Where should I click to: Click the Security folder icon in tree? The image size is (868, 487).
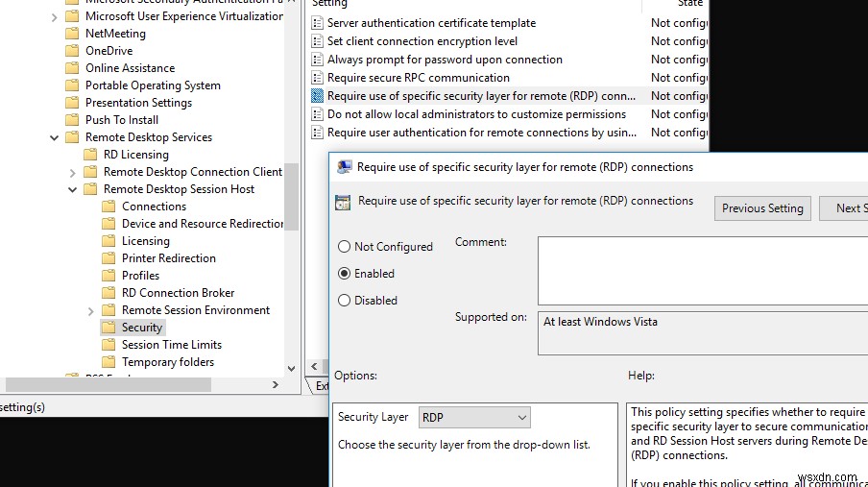108,328
